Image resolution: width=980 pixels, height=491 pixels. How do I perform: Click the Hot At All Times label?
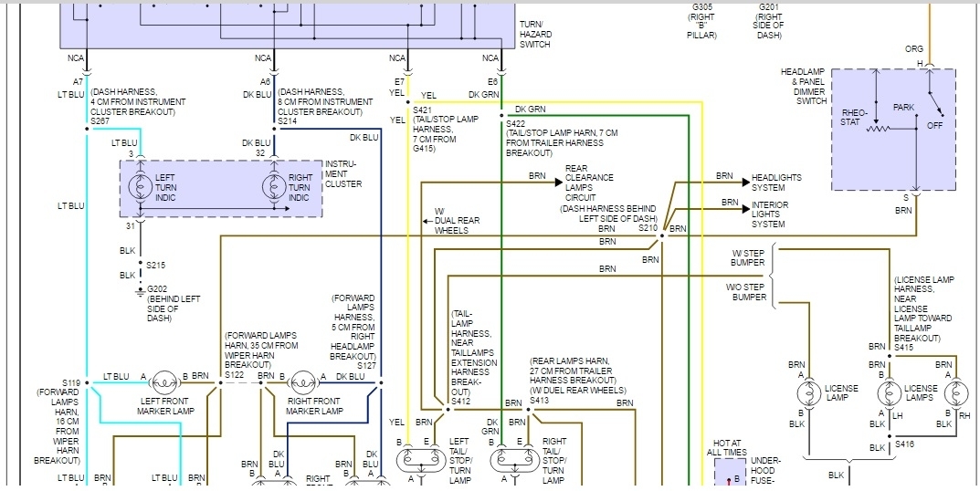726,447
